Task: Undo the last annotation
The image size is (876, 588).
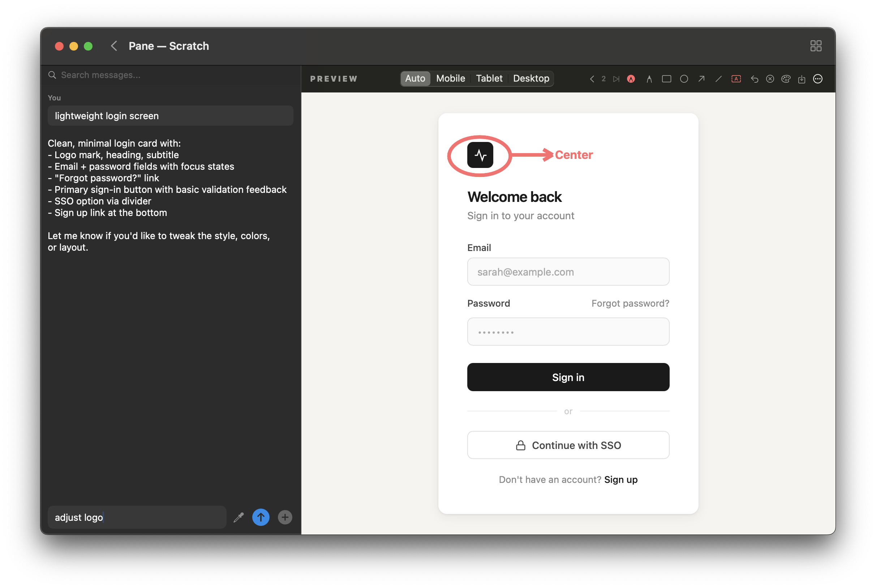Action: tap(754, 79)
